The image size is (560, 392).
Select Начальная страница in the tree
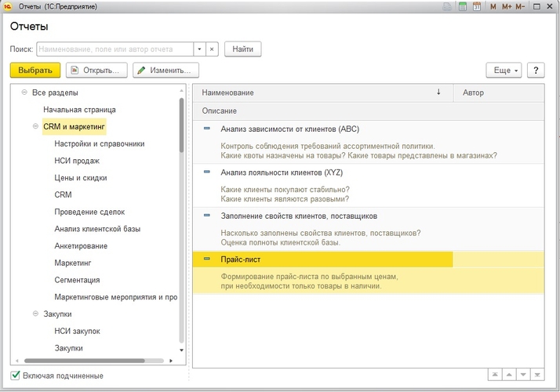click(x=79, y=110)
